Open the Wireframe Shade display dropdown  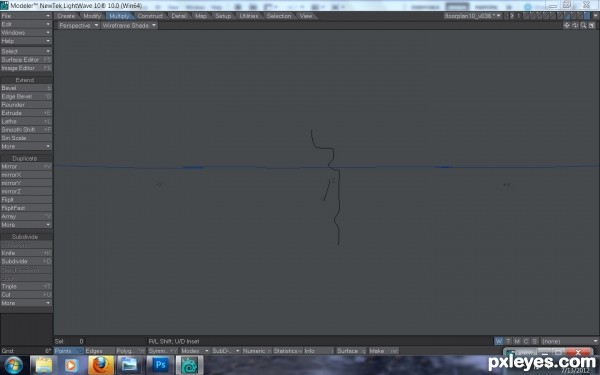[129, 25]
